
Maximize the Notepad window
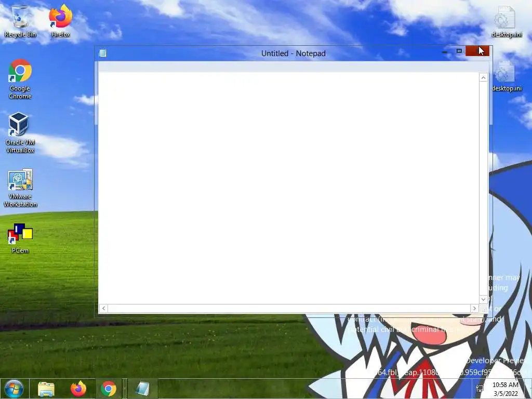[x=459, y=51]
